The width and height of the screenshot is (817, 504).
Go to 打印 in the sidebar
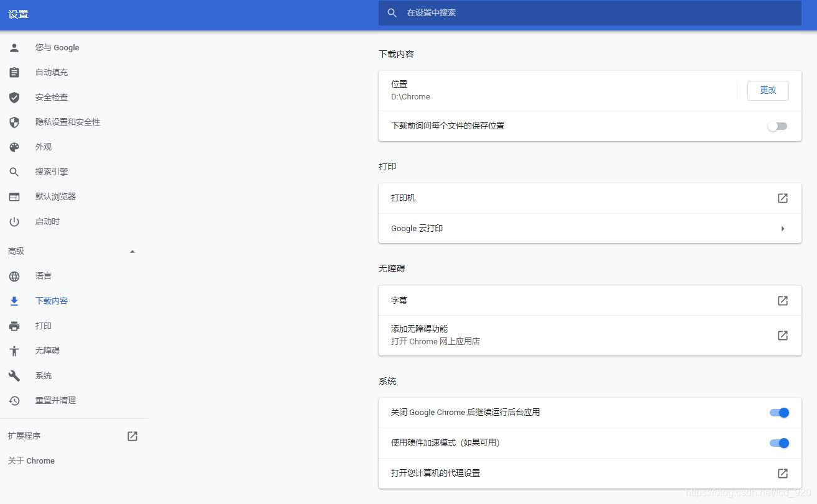click(x=44, y=326)
